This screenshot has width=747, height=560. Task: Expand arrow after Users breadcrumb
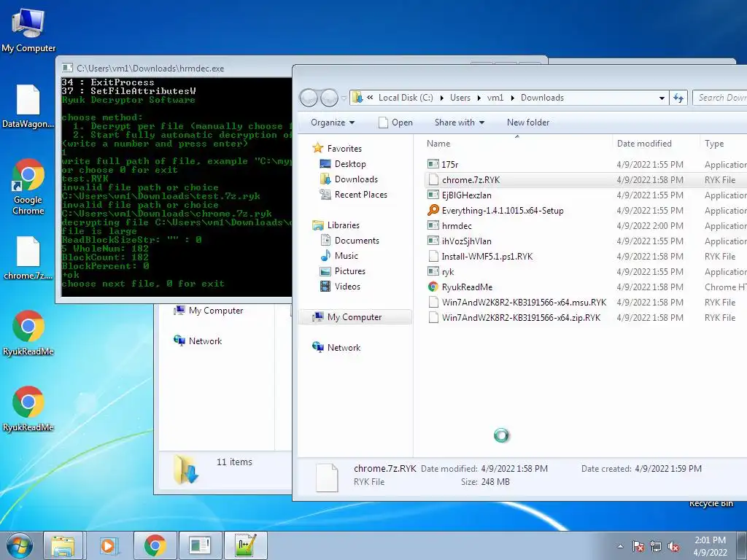pos(479,98)
